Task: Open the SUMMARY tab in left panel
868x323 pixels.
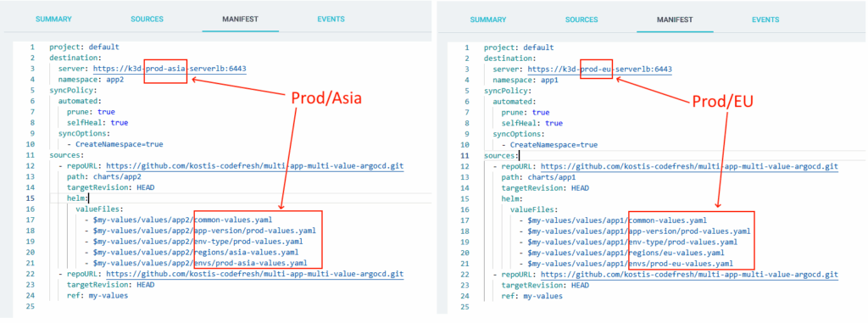Action: (53, 19)
